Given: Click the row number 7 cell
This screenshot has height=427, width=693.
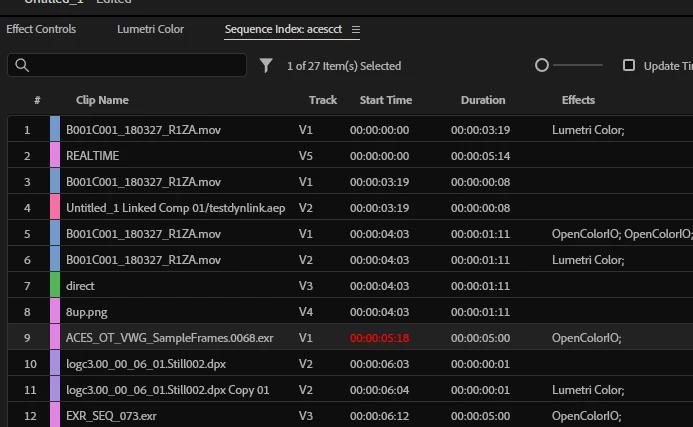Looking at the screenshot, I should (x=27, y=286).
